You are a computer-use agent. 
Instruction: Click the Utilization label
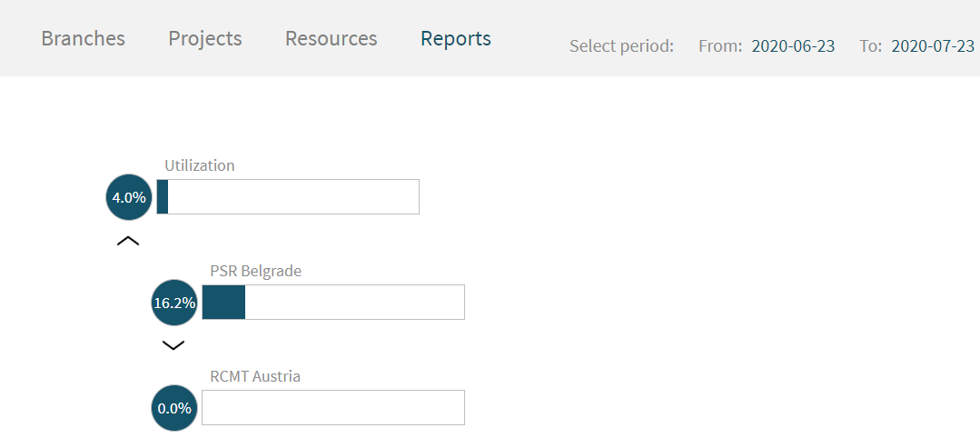(x=200, y=165)
